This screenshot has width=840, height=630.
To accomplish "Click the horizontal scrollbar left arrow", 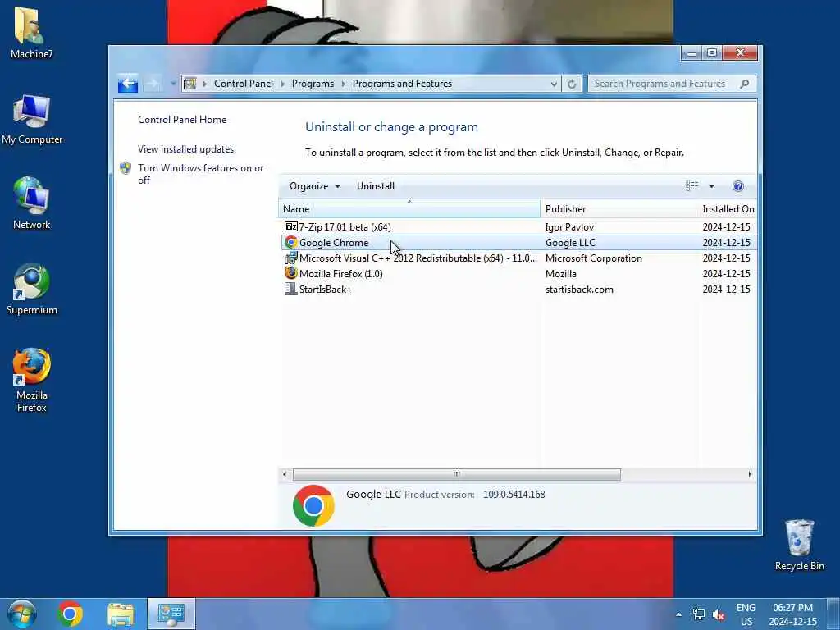I will tap(285, 474).
